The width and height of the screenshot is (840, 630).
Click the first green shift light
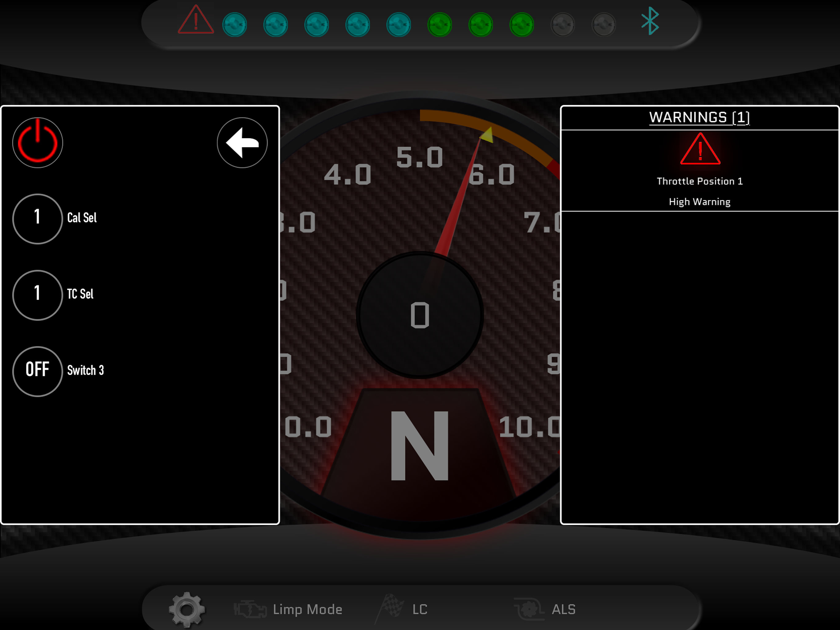440,25
